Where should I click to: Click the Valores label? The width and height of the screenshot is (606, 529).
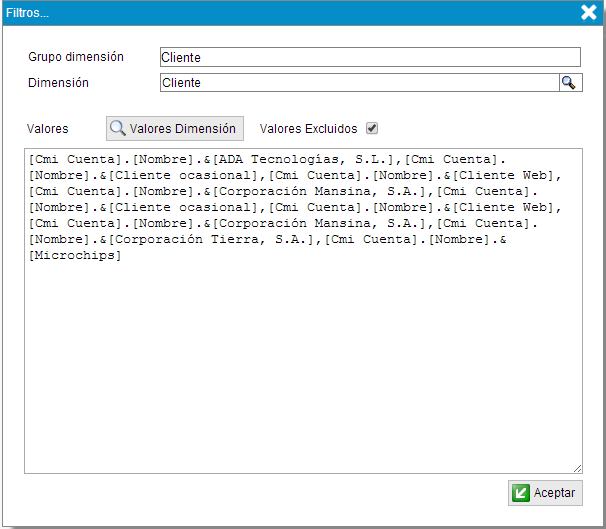click(x=48, y=129)
